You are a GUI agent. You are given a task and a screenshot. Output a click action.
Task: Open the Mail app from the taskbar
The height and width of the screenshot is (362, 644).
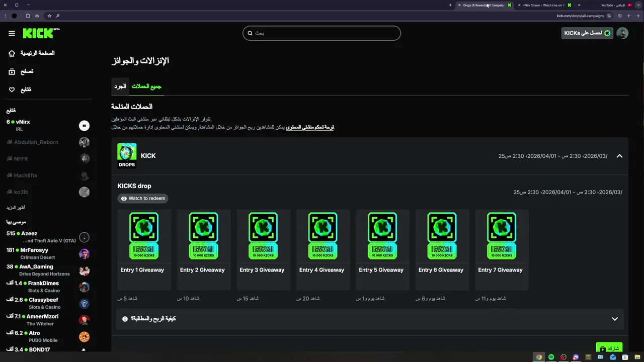tap(613, 357)
